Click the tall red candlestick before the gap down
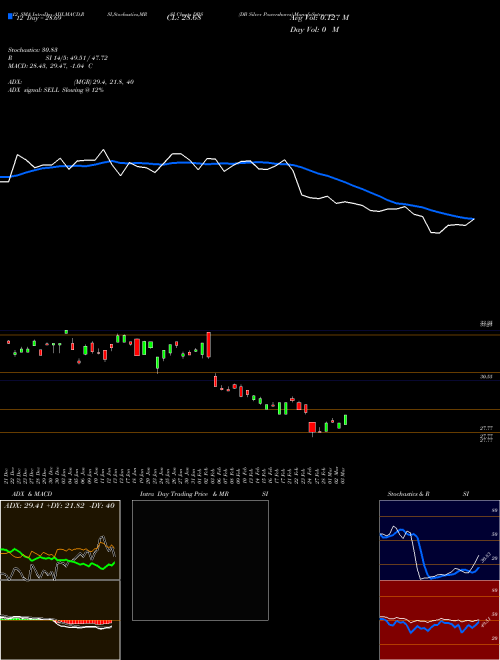 [208, 345]
